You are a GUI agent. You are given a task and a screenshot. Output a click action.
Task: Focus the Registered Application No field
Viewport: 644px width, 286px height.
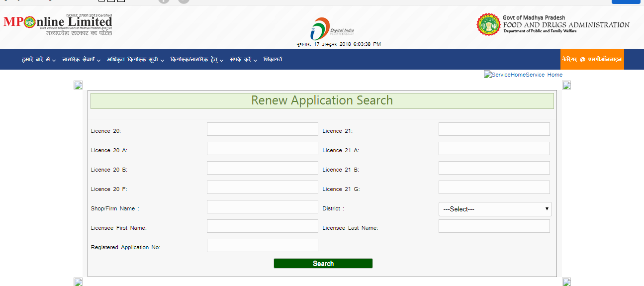click(x=263, y=246)
